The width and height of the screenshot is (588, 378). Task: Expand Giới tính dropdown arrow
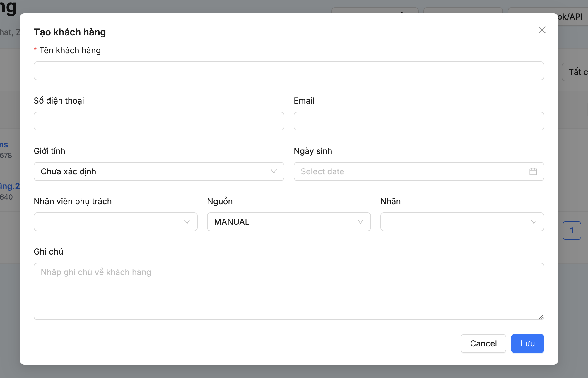[x=274, y=171]
